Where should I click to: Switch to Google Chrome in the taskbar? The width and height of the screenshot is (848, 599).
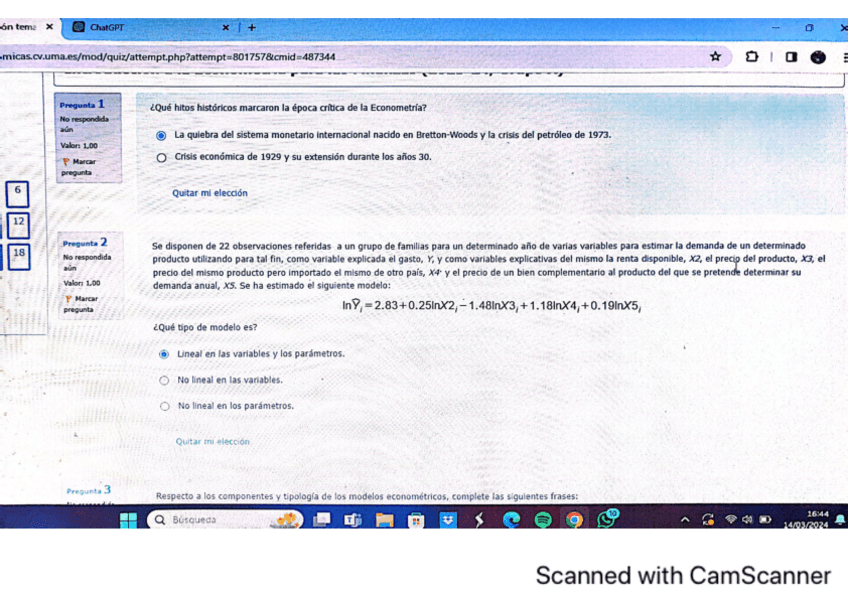tap(574, 520)
